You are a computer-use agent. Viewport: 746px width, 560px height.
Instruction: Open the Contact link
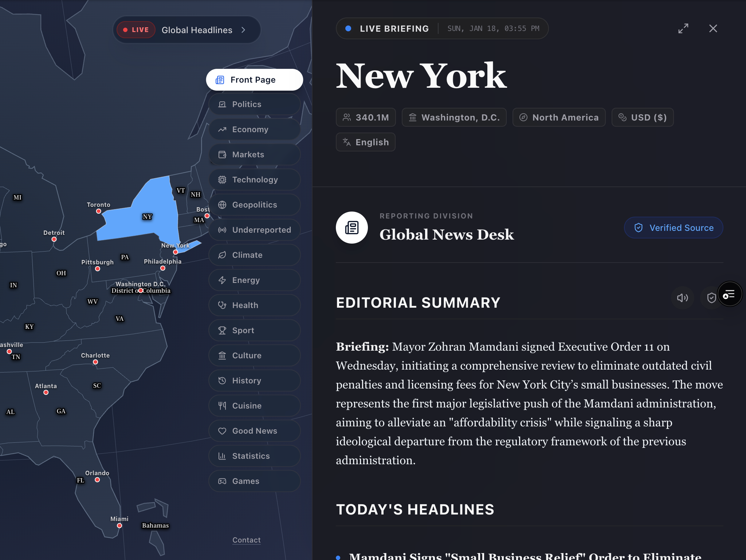pos(247,540)
